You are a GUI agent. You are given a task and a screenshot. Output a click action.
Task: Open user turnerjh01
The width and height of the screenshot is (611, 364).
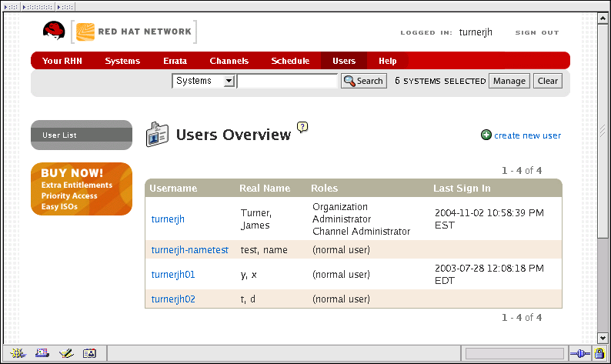point(173,275)
